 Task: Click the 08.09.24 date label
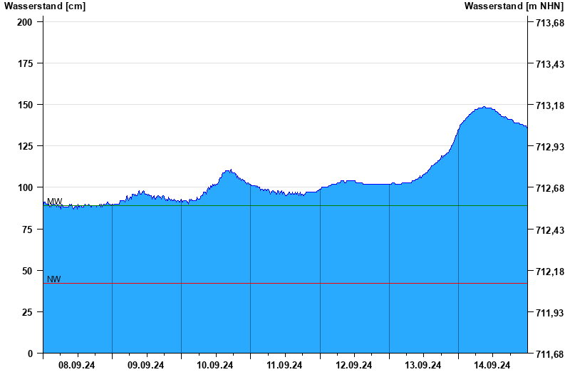click(x=77, y=365)
